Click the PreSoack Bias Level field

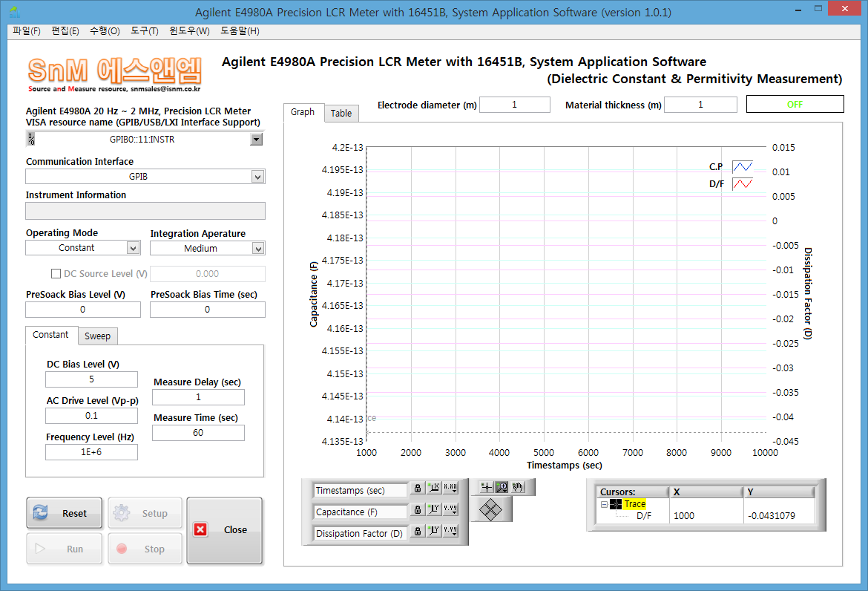[x=83, y=310]
